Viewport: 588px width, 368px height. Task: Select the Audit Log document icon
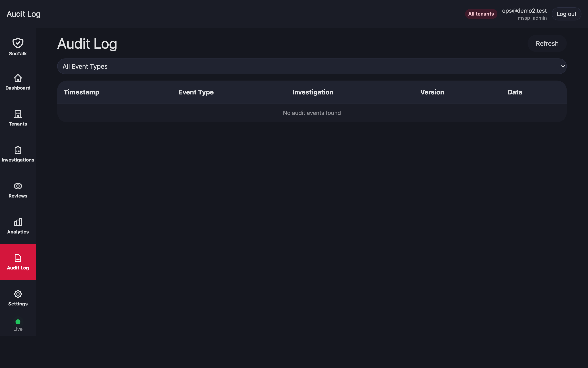[18, 258]
